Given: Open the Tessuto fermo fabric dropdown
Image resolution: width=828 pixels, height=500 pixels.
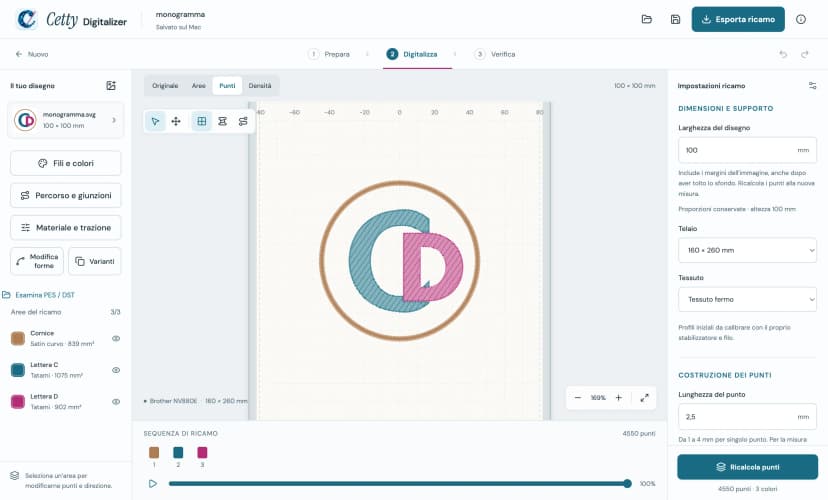Looking at the screenshot, I should coord(747,299).
